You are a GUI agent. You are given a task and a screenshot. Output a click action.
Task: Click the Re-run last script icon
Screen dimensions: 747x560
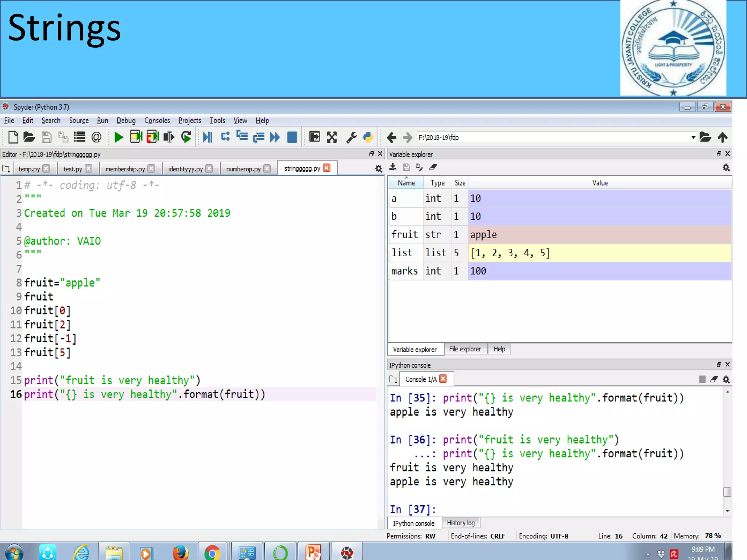tap(186, 137)
